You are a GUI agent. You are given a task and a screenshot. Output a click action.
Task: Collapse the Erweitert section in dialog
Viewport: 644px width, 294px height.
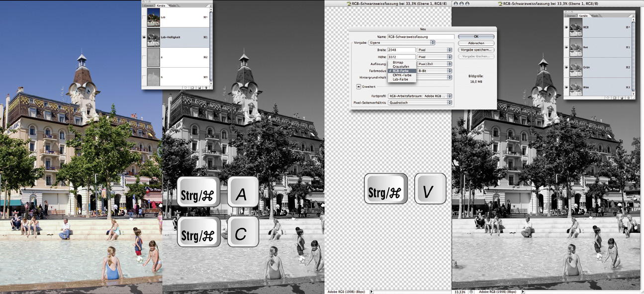(x=358, y=86)
